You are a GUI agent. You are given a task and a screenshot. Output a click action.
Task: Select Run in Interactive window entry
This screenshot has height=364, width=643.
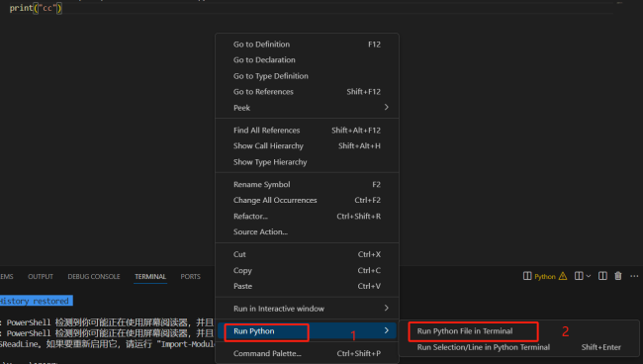307,309
